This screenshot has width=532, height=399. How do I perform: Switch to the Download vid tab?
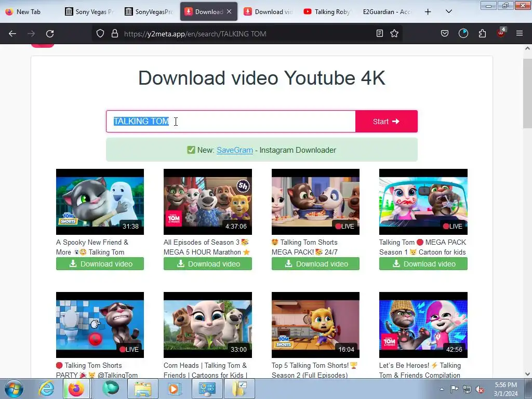coord(269,11)
